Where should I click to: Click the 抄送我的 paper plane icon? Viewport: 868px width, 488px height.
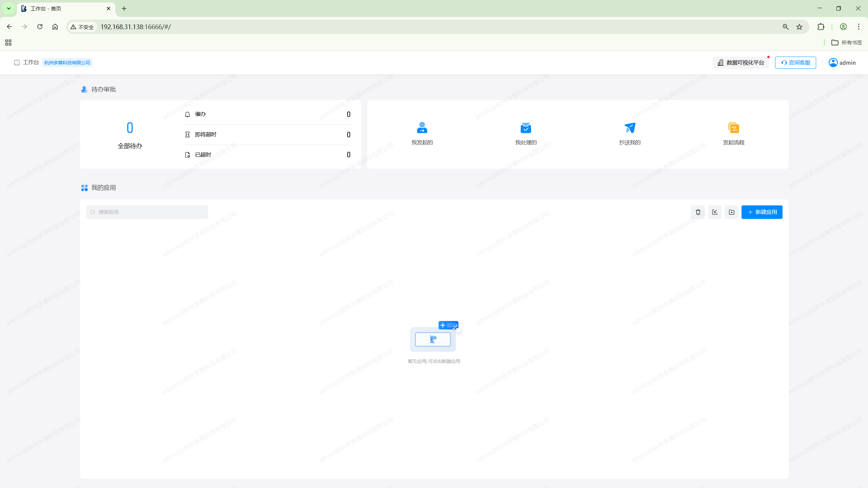coord(630,128)
